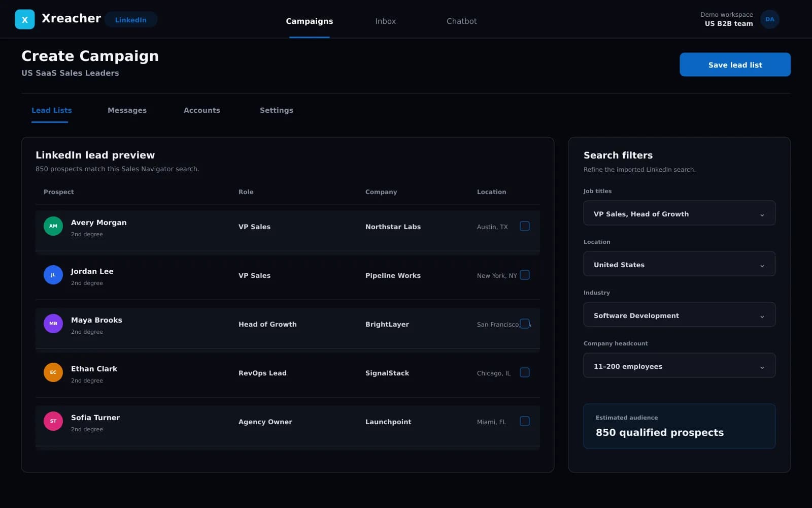Click the US SaaS Sales Leaders subtitle
The image size is (812, 508).
(x=71, y=73)
